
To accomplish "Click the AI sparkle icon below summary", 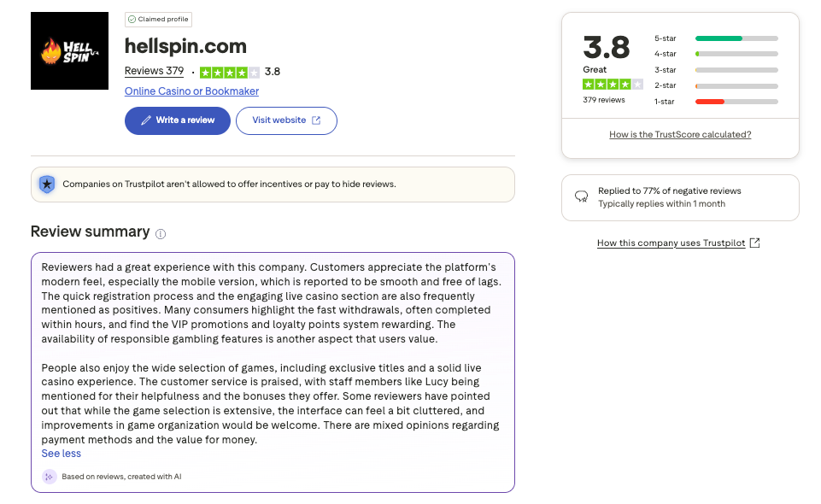I will tap(50, 477).
